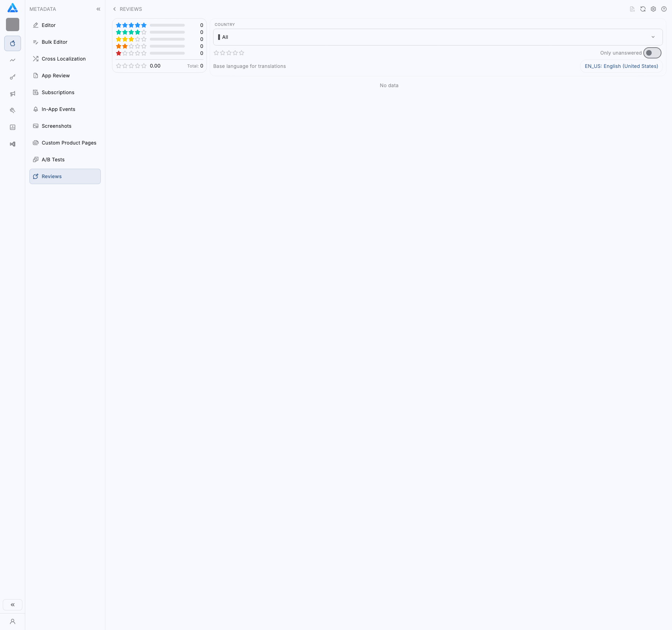Click the refresh icon in top-right toolbar
Screen dimensions: 672x630
pos(643,9)
